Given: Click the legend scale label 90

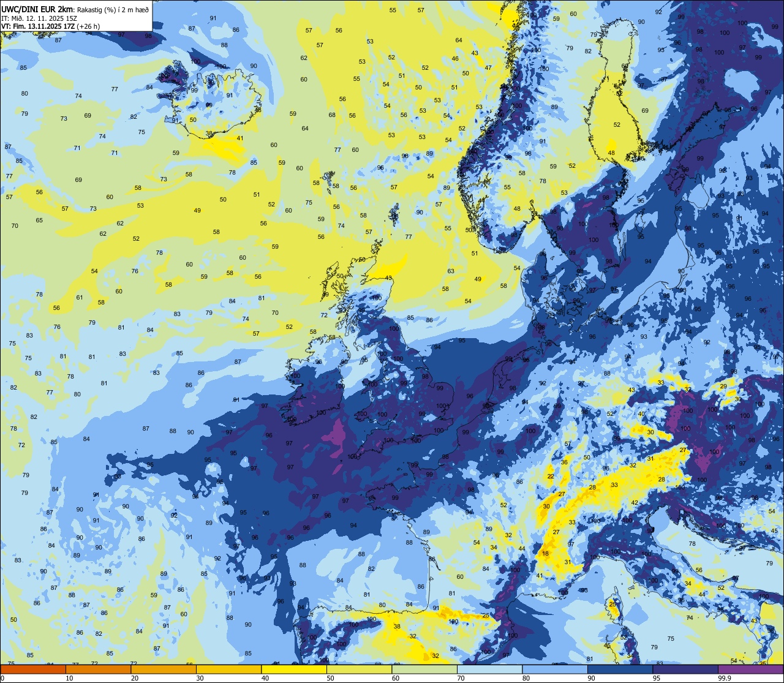Looking at the screenshot, I should pyautogui.click(x=592, y=678).
